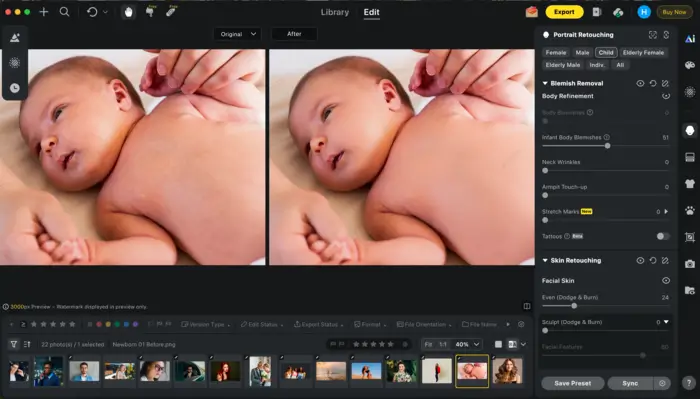
Task: Open the Export Status filter dropdown
Action: (318, 324)
